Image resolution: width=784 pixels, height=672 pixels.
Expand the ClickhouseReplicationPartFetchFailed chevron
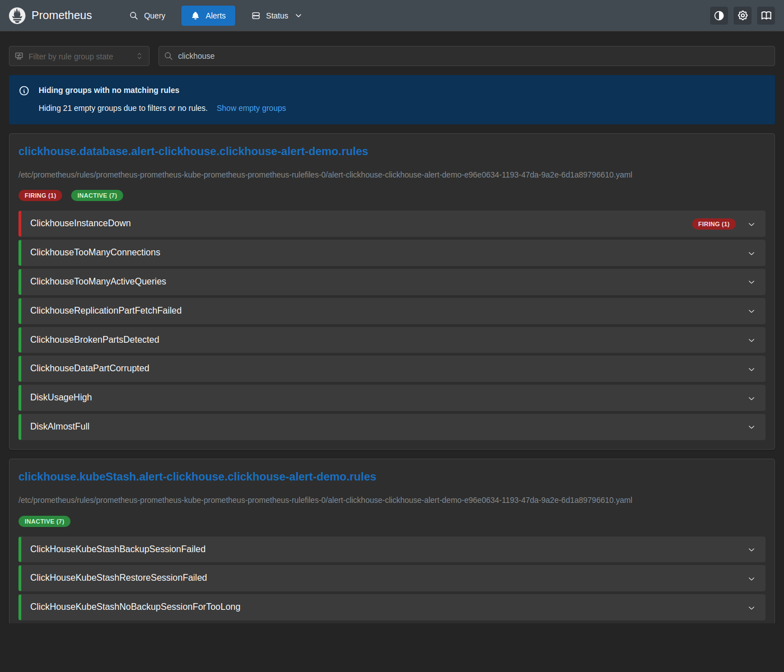pyautogui.click(x=752, y=311)
